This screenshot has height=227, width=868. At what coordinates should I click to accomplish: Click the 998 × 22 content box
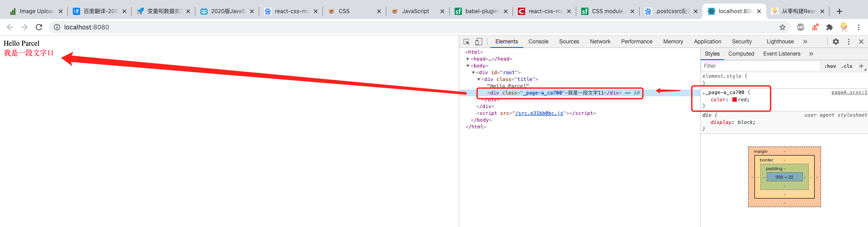click(784, 177)
